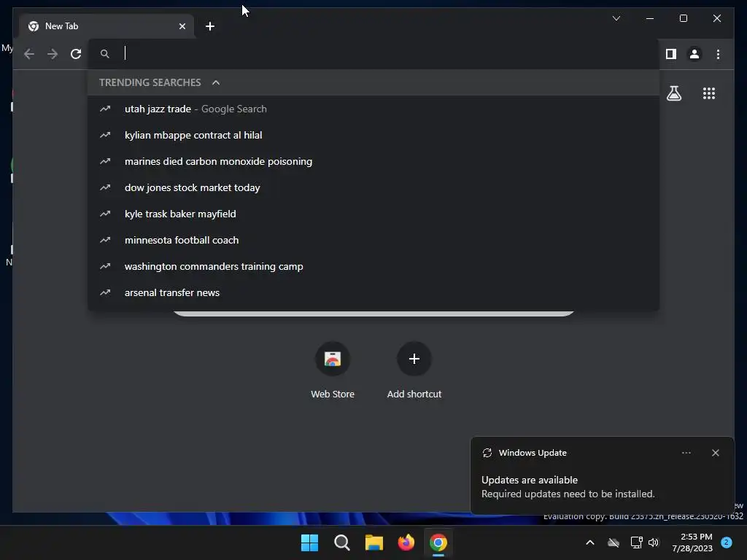Screen dimensions: 747x560
Task: Show hidden system tray icons
Action: coord(589,542)
